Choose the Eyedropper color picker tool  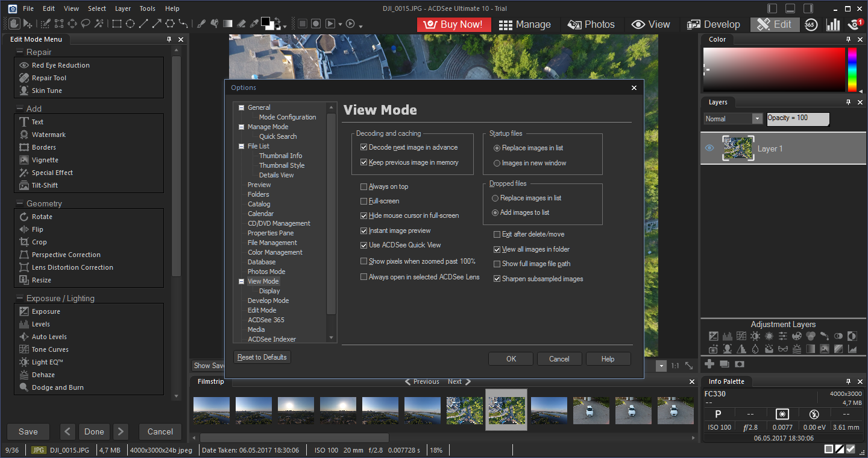pyautogui.click(x=254, y=24)
